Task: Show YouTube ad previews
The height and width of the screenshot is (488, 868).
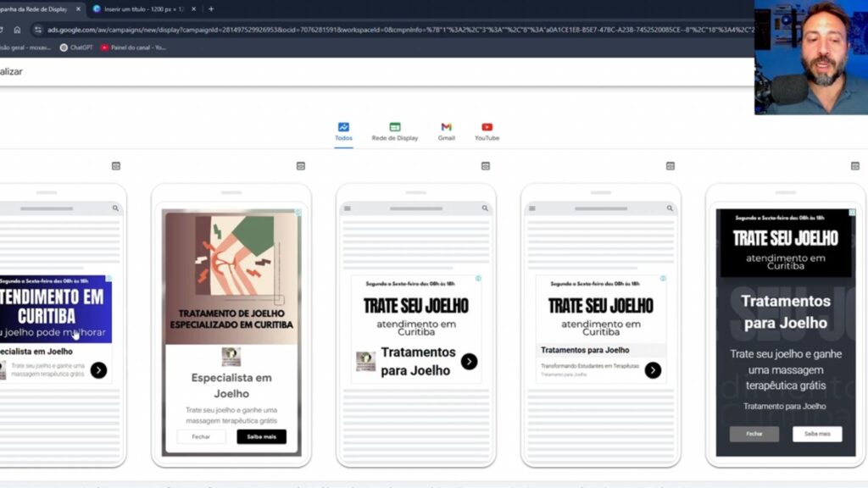Action: click(x=487, y=132)
